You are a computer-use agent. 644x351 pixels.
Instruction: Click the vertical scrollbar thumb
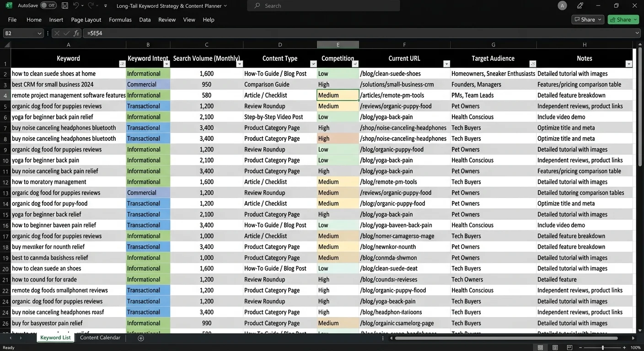click(x=639, y=107)
